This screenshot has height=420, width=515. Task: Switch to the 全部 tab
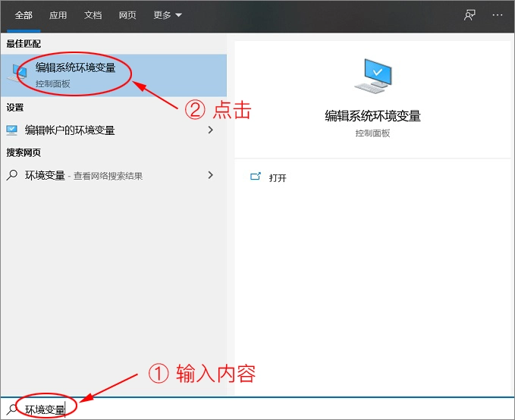coord(24,15)
